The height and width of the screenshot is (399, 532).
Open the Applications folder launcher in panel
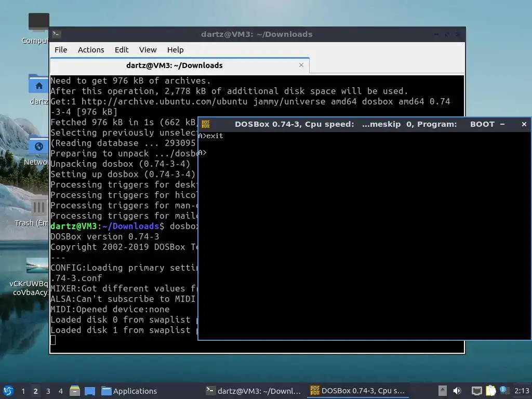click(129, 391)
